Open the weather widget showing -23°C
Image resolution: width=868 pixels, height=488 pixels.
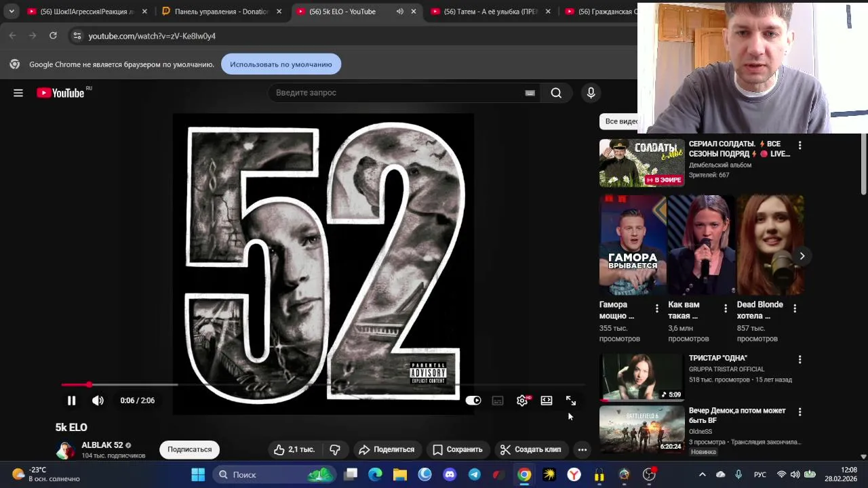46,474
